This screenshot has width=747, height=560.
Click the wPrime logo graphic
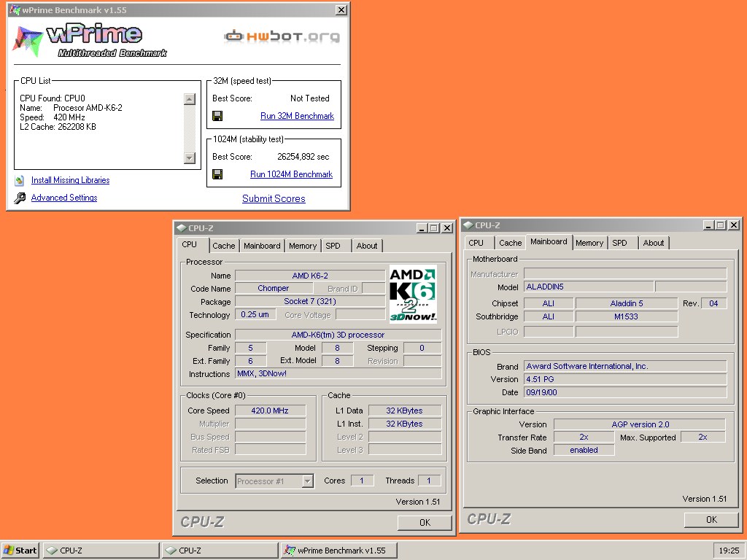[x=90, y=41]
